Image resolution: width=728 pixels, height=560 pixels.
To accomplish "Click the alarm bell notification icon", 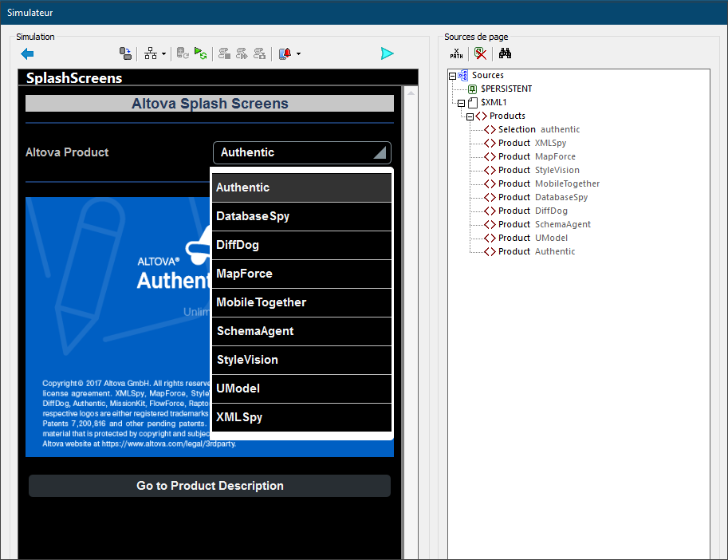I will (x=285, y=53).
